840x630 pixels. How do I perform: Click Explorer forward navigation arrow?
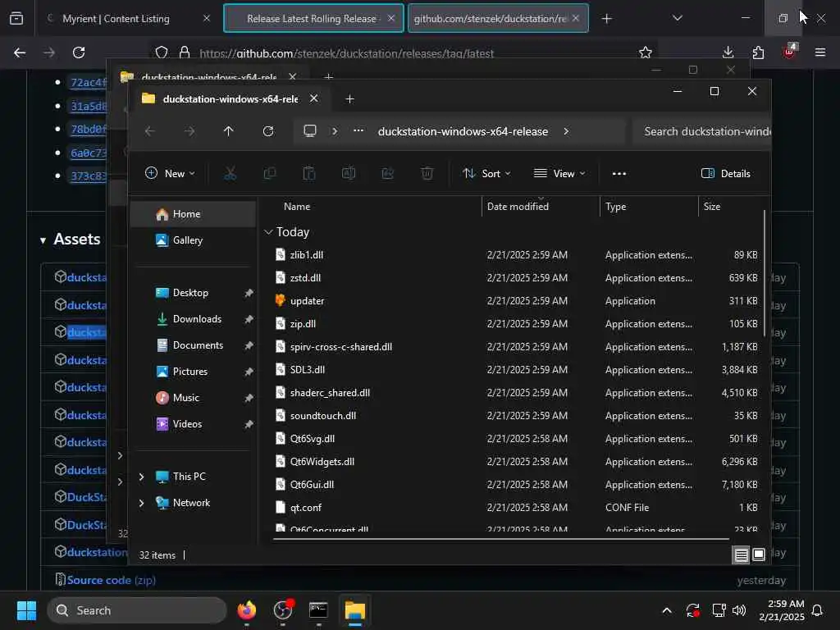[189, 131]
